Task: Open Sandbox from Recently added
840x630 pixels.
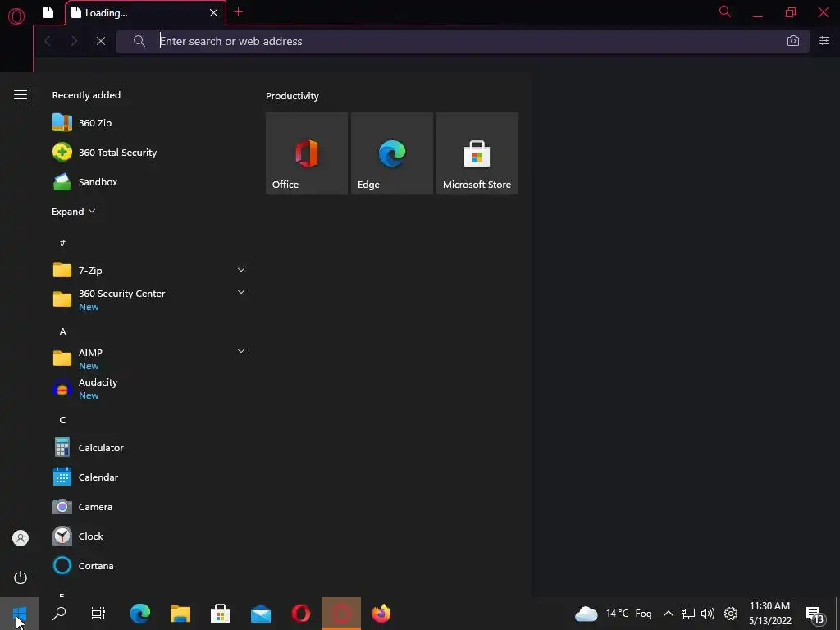Action: [x=149, y=182]
